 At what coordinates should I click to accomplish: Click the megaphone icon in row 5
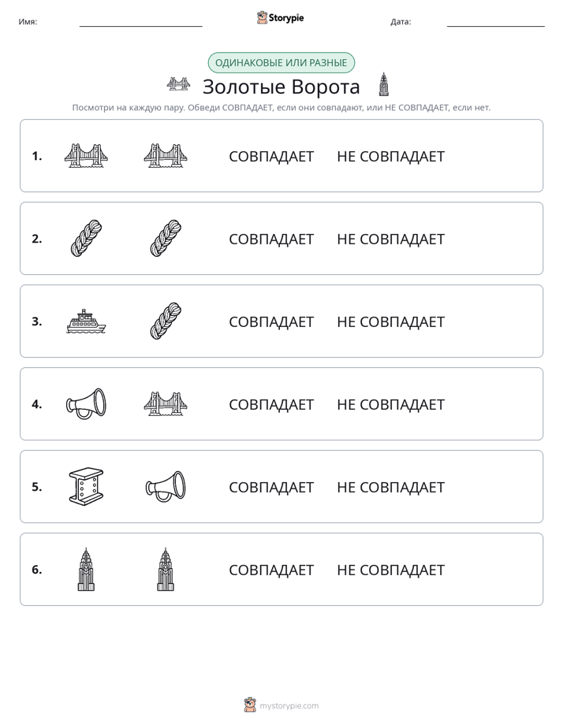click(166, 487)
